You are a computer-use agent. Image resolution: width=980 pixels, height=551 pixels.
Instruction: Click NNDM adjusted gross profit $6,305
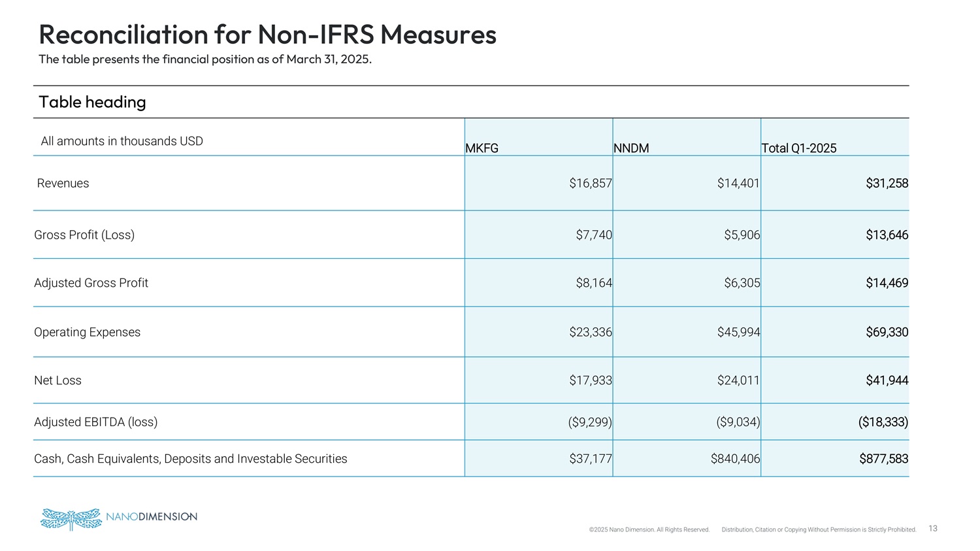click(x=742, y=283)
